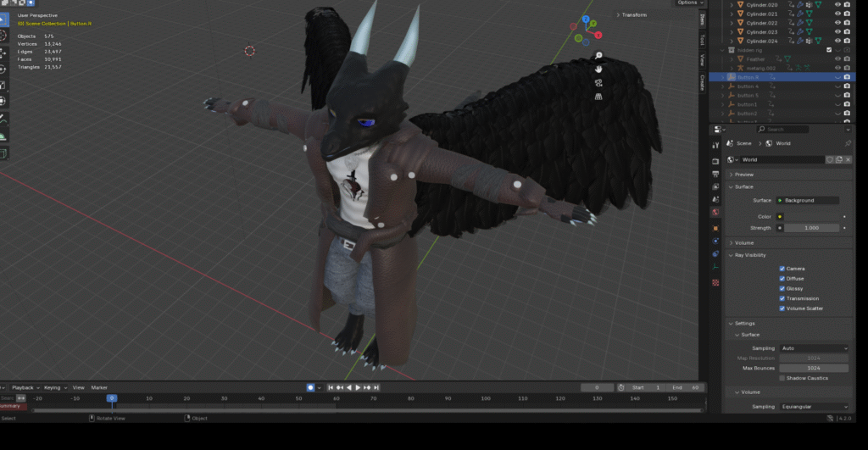Click the pan hand viewport gizmo

point(598,69)
